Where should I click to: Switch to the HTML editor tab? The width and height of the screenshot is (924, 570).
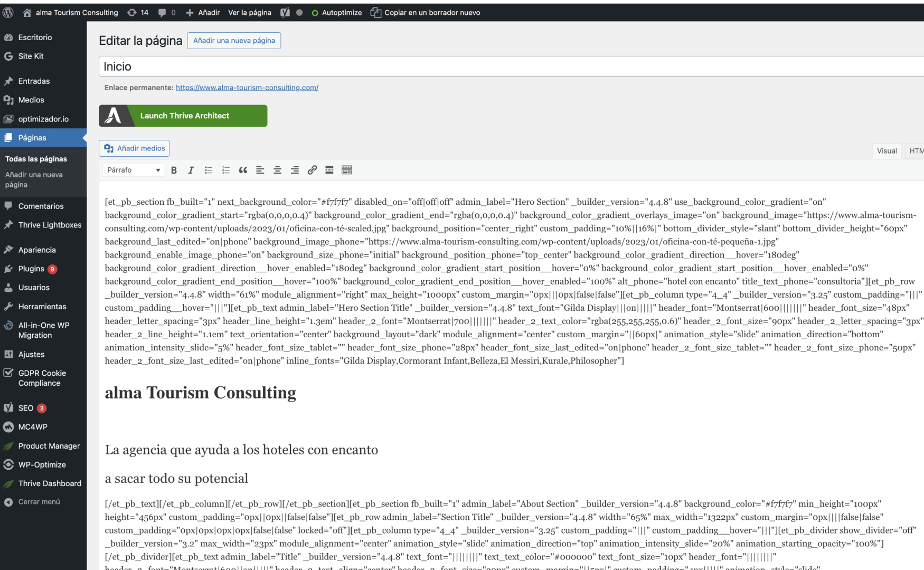[916, 151]
